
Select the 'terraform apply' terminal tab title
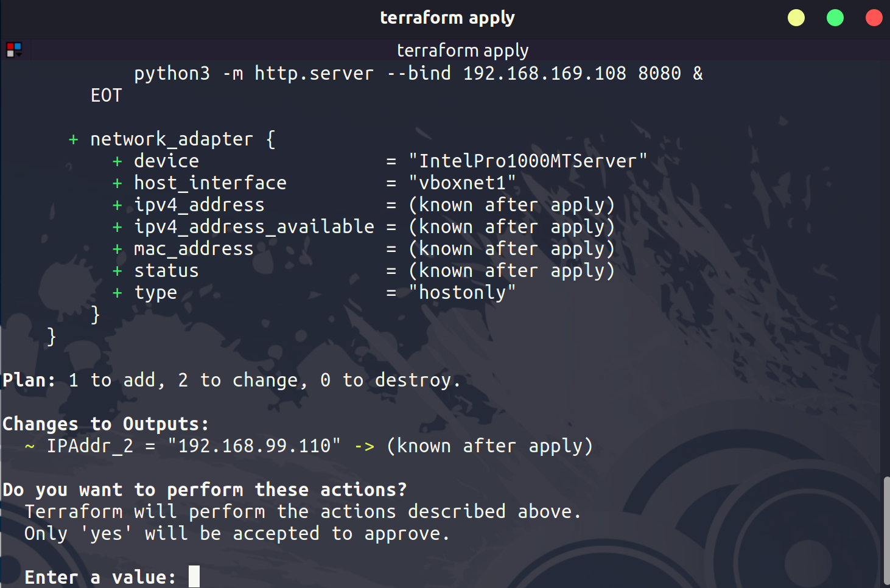coord(462,50)
